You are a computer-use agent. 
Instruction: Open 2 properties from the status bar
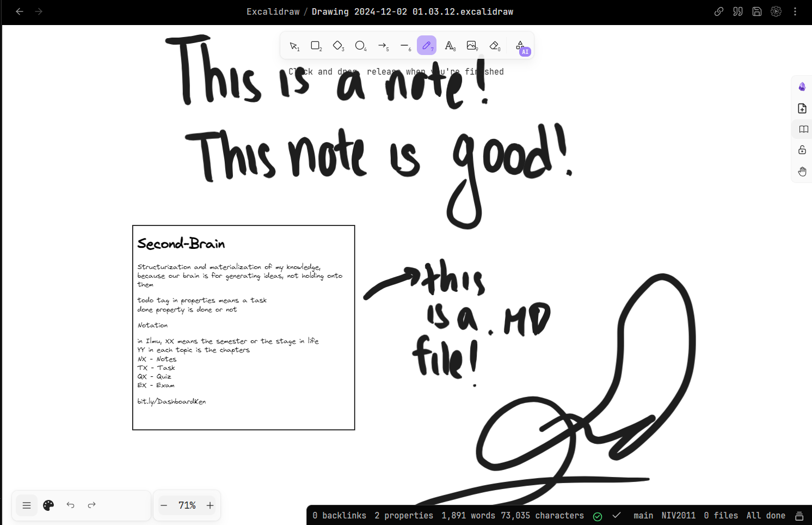(x=404, y=515)
